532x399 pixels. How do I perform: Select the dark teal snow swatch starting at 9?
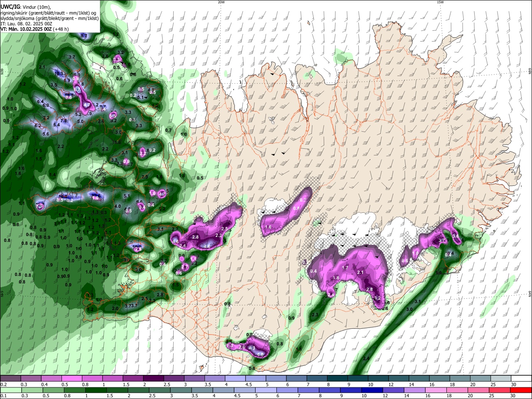point(358,379)
